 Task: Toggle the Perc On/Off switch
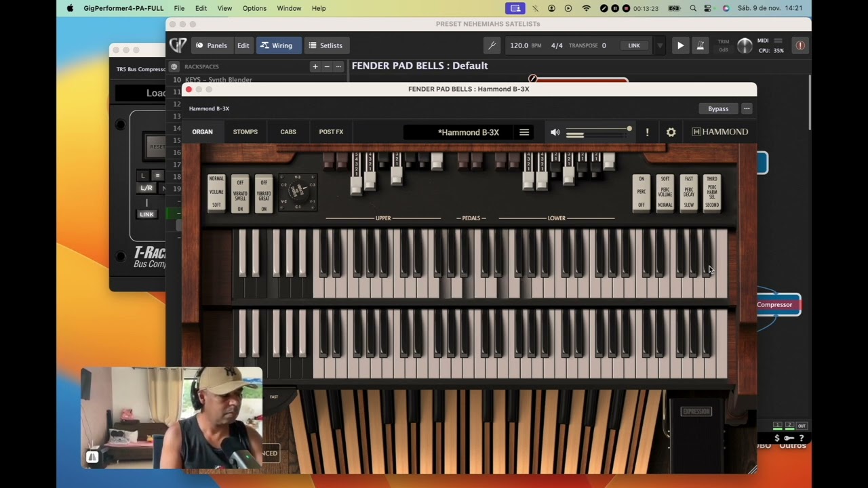click(642, 192)
